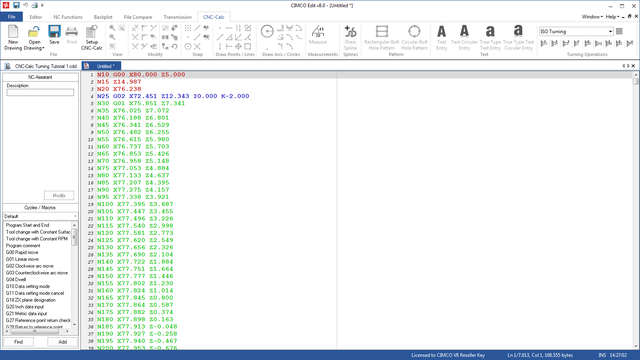
Task: Open the Help menu
Action: click(612, 17)
